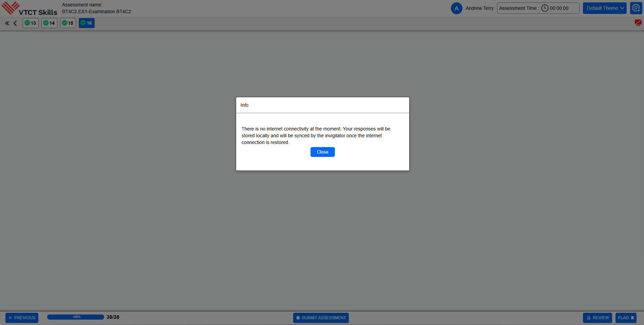Click the Andrew Terry user name
Viewport: 644px width, 325px height.
(x=479, y=8)
